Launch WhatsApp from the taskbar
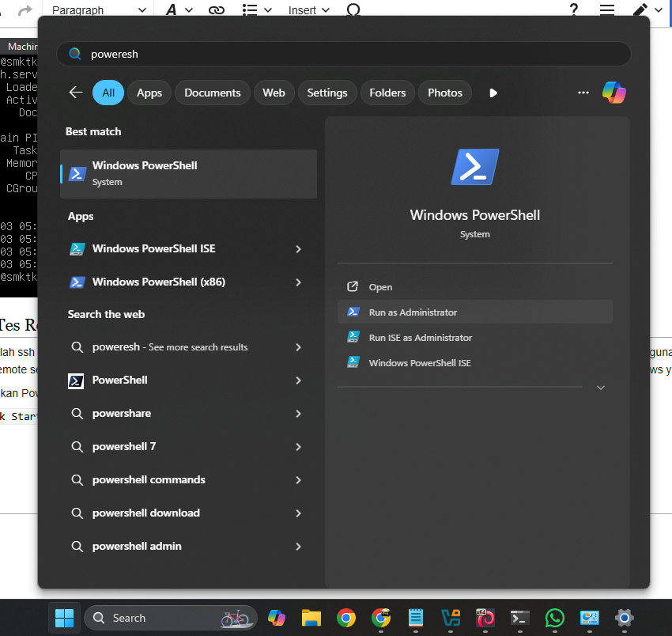Image resolution: width=672 pixels, height=636 pixels. click(554, 618)
